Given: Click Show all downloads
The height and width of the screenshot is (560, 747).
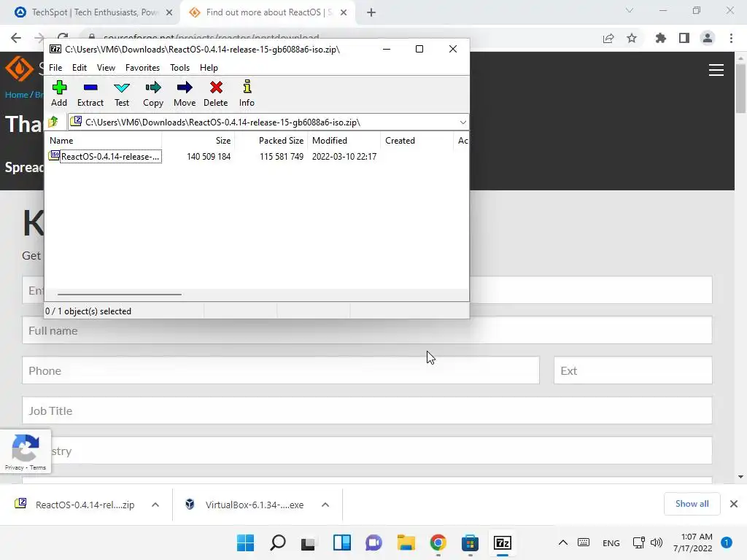Looking at the screenshot, I should pos(692,504).
